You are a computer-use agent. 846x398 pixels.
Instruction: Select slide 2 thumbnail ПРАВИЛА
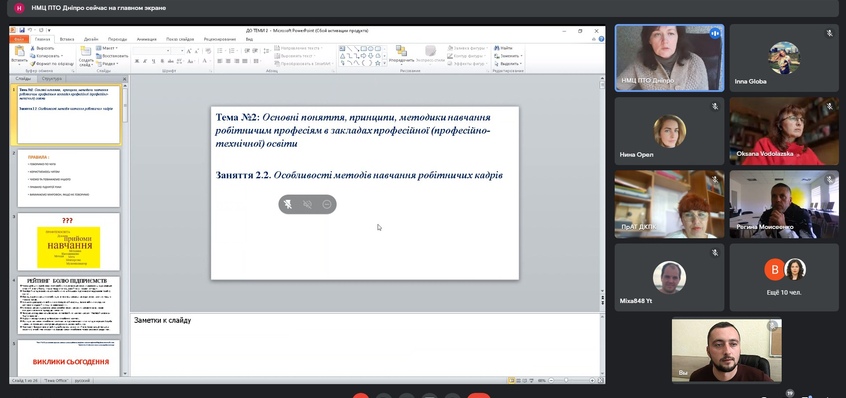(x=69, y=178)
